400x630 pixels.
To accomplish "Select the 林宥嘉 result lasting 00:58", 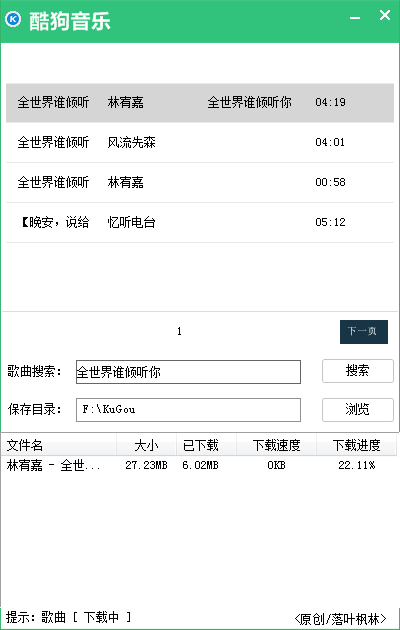I will [x=200, y=182].
